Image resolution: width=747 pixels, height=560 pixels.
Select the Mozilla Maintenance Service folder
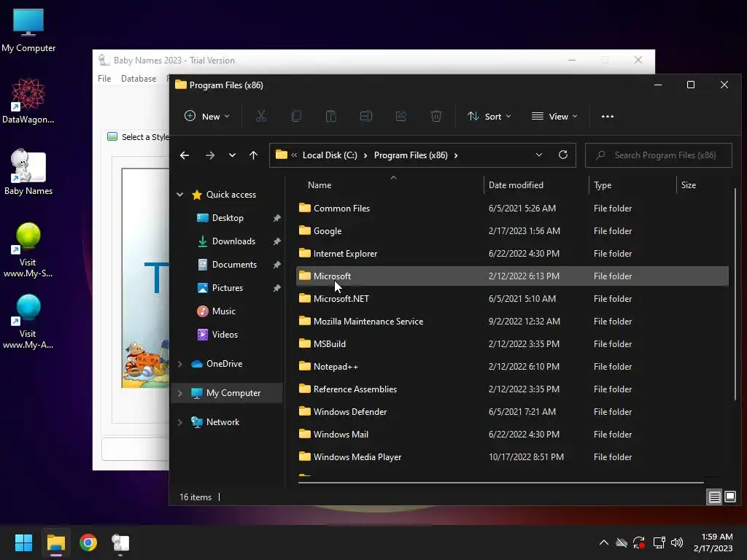(x=512, y=322)
